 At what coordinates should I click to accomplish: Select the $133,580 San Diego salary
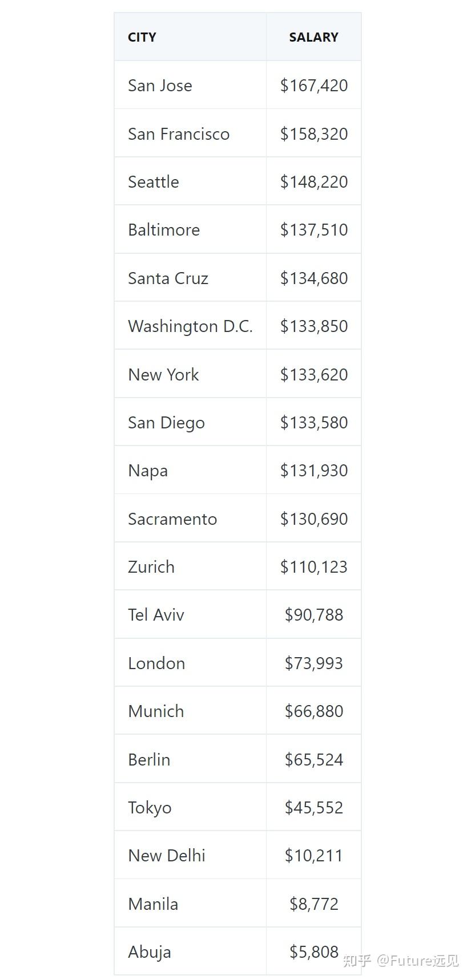313,423
